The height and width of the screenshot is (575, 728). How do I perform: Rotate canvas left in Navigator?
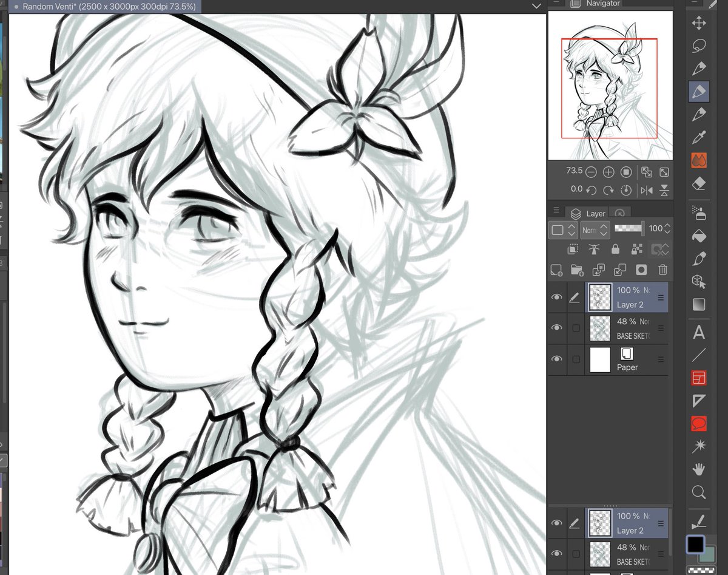[x=590, y=190]
